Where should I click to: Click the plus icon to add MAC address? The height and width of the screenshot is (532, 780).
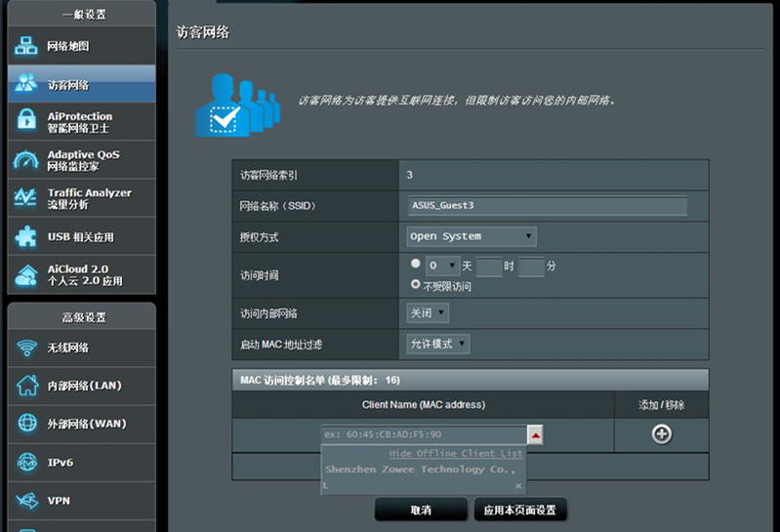pos(662,434)
